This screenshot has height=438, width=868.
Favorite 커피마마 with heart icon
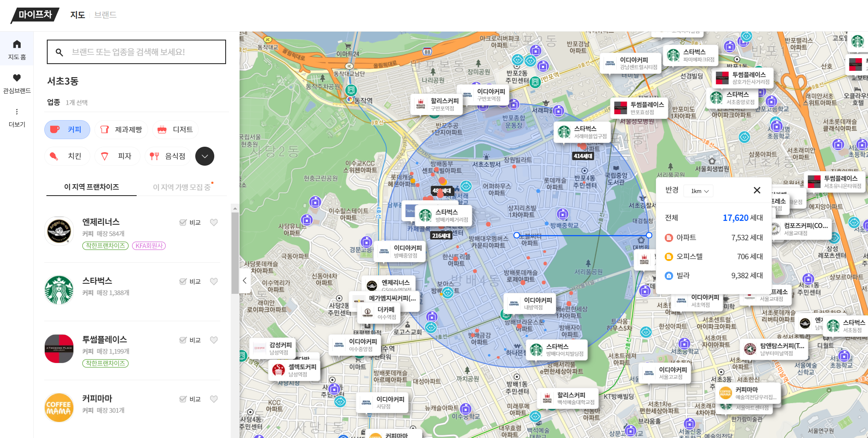coord(214,399)
